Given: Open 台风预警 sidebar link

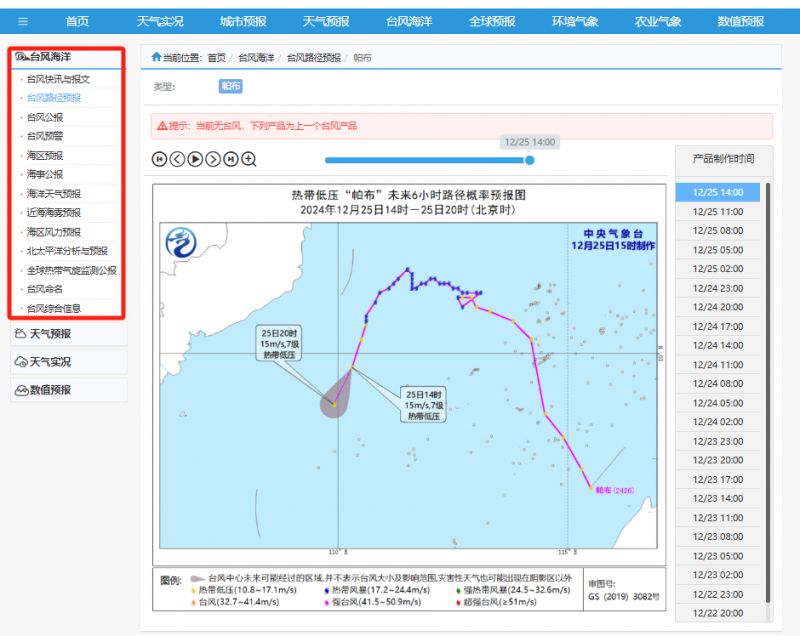Looking at the screenshot, I should (45, 136).
